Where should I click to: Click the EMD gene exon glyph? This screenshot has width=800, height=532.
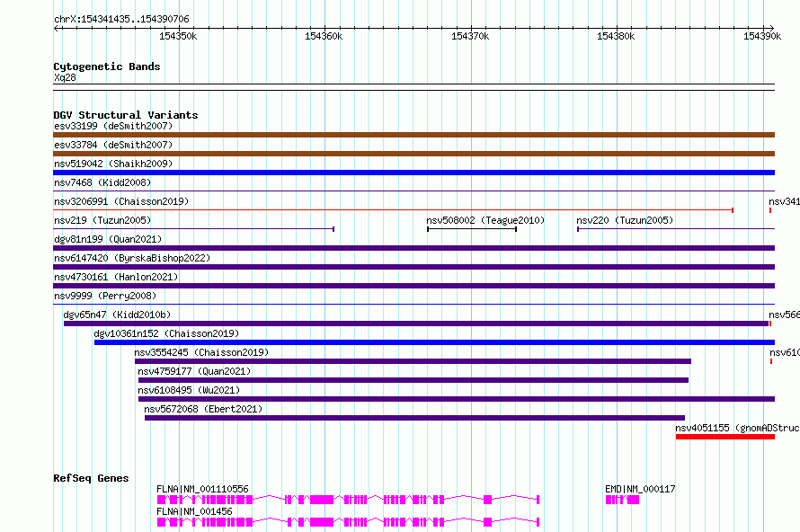pos(622,500)
